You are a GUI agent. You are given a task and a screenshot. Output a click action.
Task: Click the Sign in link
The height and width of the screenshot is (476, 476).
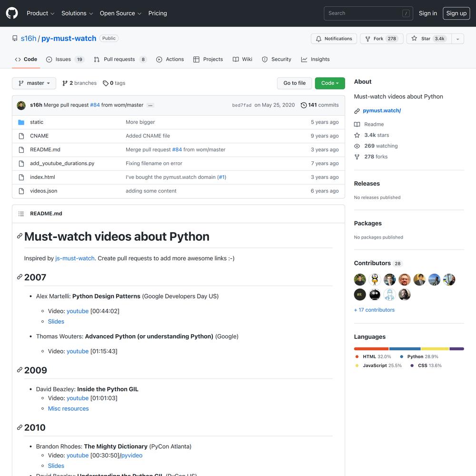pos(428,13)
